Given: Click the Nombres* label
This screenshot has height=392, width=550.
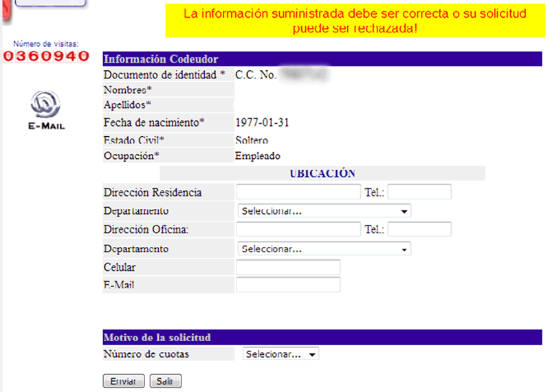Looking at the screenshot, I should (128, 90).
